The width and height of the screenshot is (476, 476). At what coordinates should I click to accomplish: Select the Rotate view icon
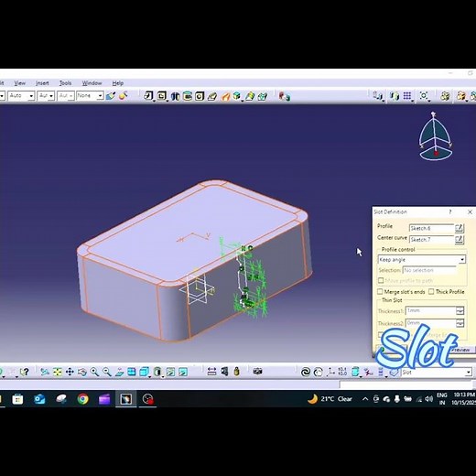pos(82,372)
